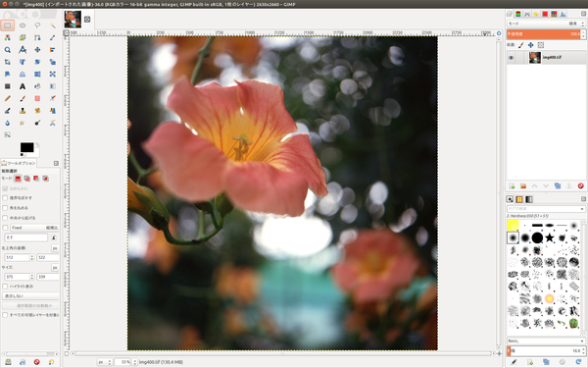Viewport: 588px width, 368px height.
Task: Enable 中央から拡げる expand from center checkbox
Action: pyautogui.click(x=5, y=218)
